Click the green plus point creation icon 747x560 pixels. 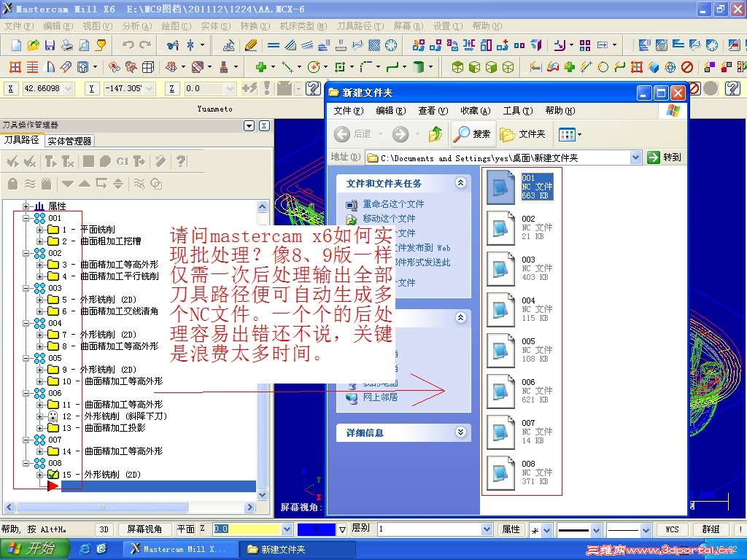(x=260, y=67)
